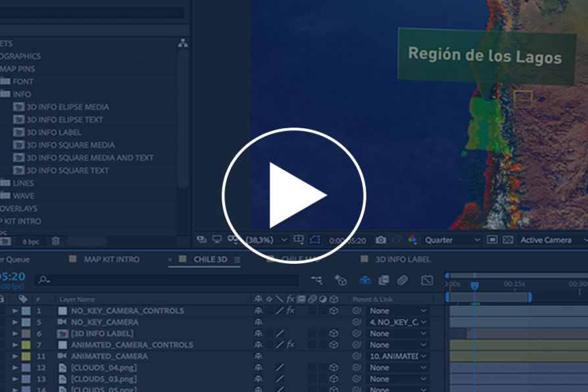Open the composition mini-flowchart icon
Screen dimensions: 588x392
pyautogui.click(x=316, y=280)
